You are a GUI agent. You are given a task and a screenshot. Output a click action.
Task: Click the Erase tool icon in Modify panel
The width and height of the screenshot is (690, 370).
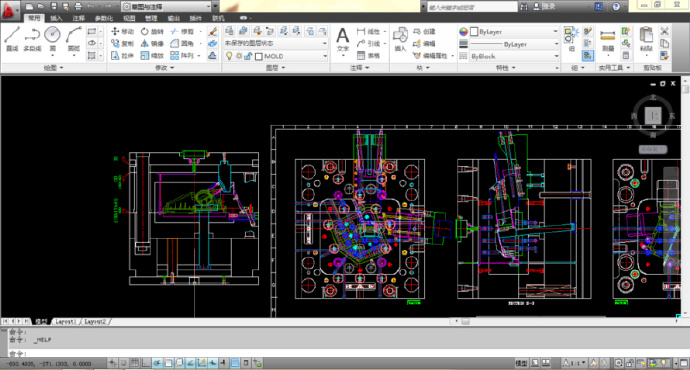(213, 31)
